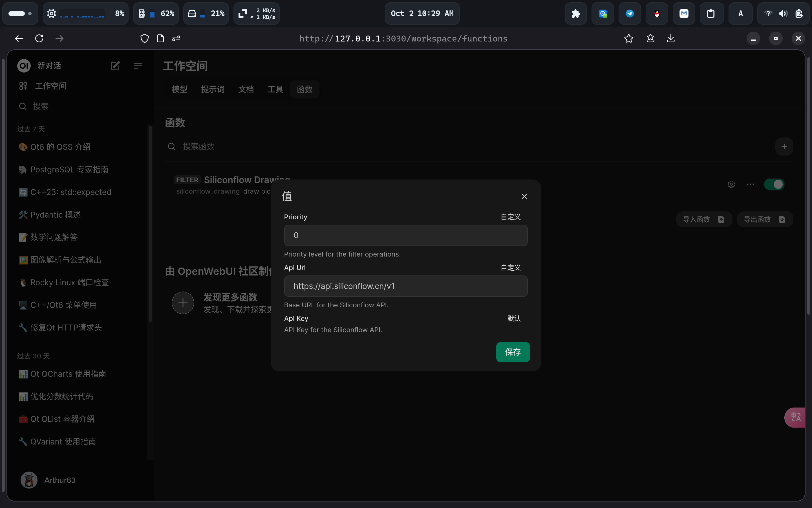Switch to the 模型 tab
The width and height of the screenshot is (812, 508).
[x=180, y=89]
